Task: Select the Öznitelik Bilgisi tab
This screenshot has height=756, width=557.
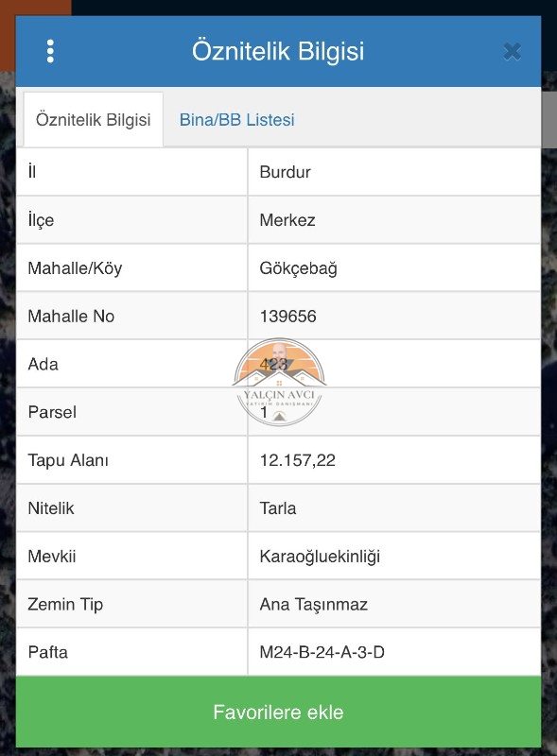Action: [94, 120]
